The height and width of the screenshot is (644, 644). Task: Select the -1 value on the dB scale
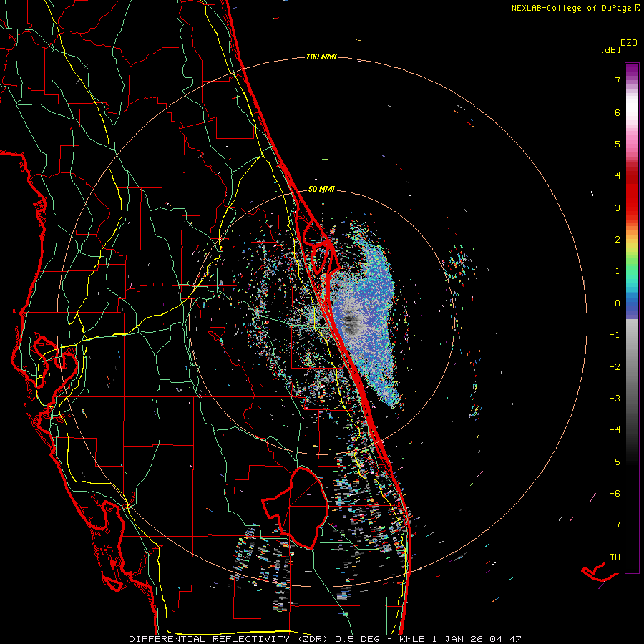(615, 335)
